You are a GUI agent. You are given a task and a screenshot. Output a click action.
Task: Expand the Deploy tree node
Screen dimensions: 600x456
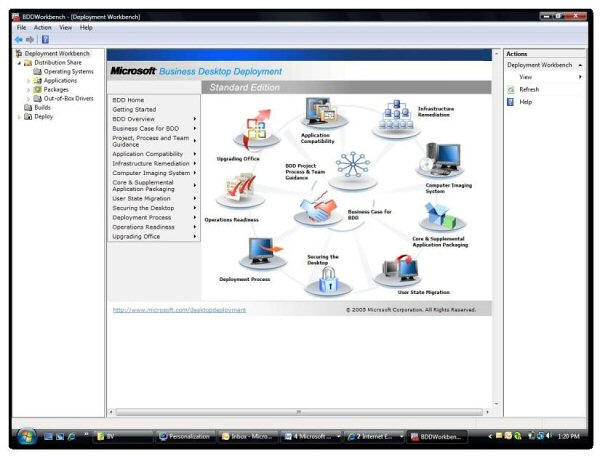point(19,117)
